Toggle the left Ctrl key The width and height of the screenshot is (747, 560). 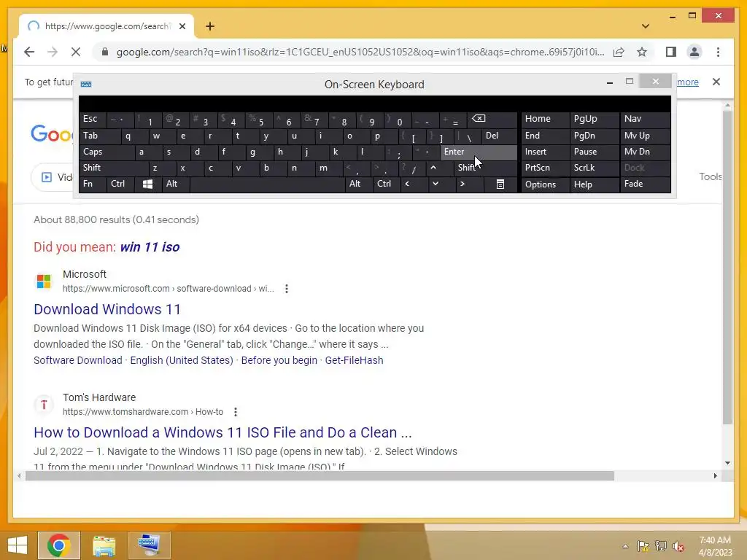coord(120,184)
